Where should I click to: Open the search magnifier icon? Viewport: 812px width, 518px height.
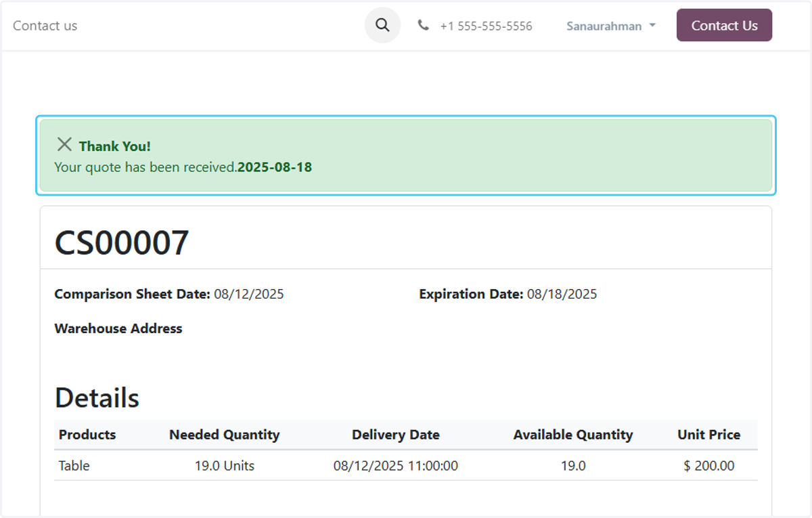[x=382, y=25]
